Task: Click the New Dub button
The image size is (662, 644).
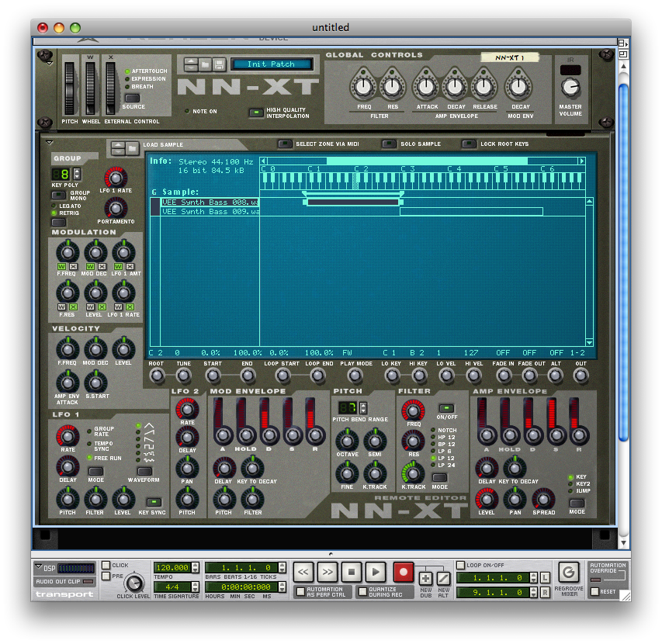Action: 425,579
